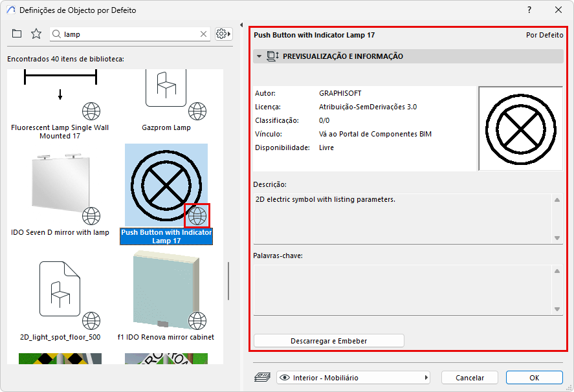Select Fluorescent Lamp Single Wall Mounted 17

(x=60, y=104)
